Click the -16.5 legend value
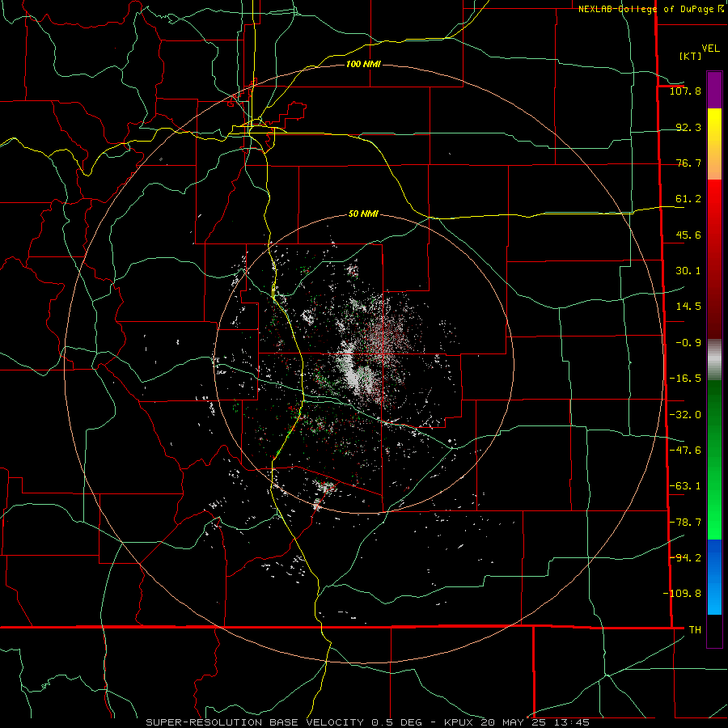The height and width of the screenshot is (728, 728). coord(685,378)
